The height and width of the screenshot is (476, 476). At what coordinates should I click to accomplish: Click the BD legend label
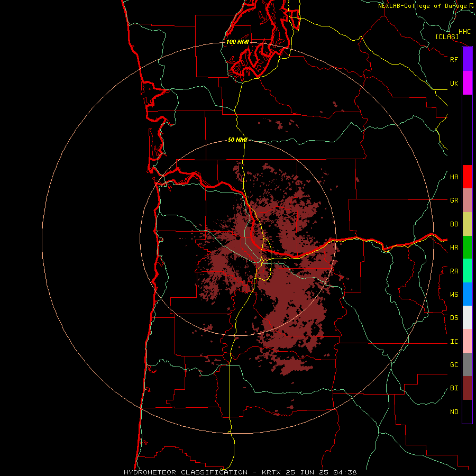click(454, 224)
